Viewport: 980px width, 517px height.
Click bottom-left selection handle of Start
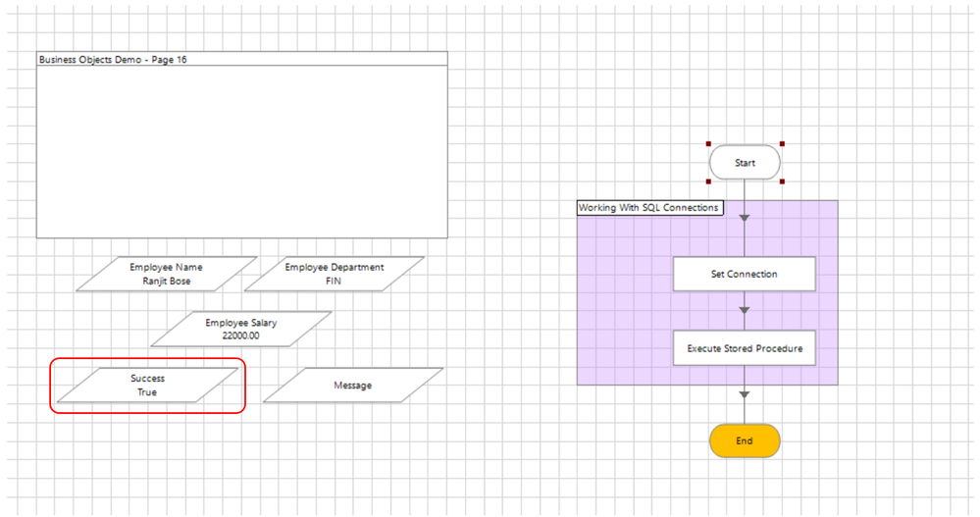pos(708,181)
